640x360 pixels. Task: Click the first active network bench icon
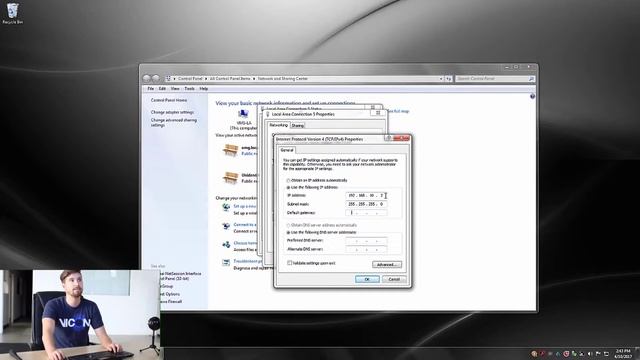click(x=231, y=150)
